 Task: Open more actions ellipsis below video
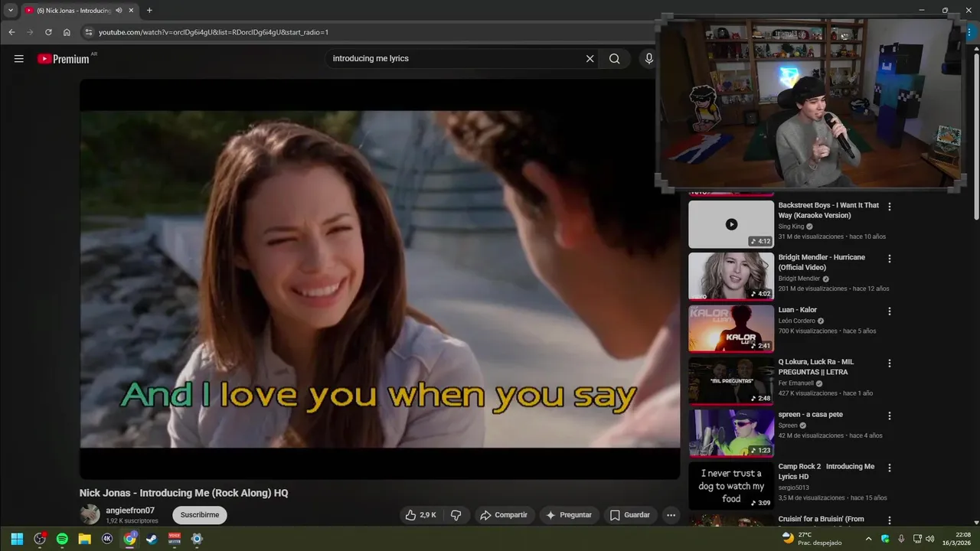coord(671,515)
